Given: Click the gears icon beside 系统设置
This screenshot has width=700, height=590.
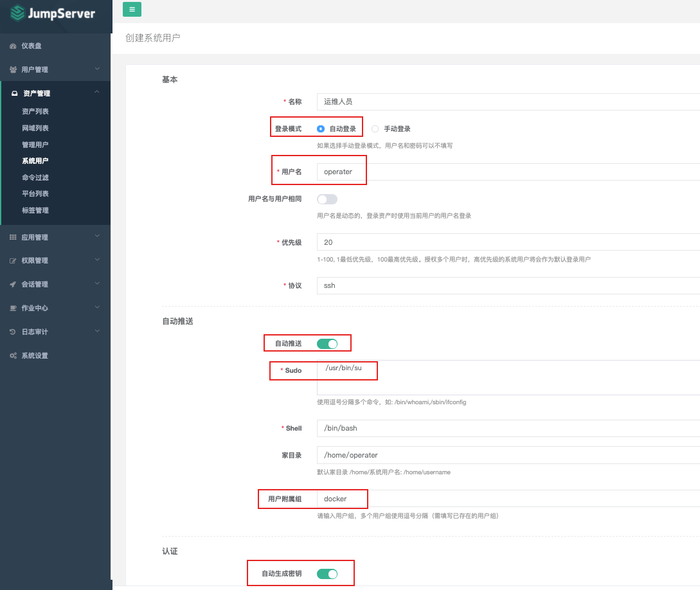Looking at the screenshot, I should point(13,355).
